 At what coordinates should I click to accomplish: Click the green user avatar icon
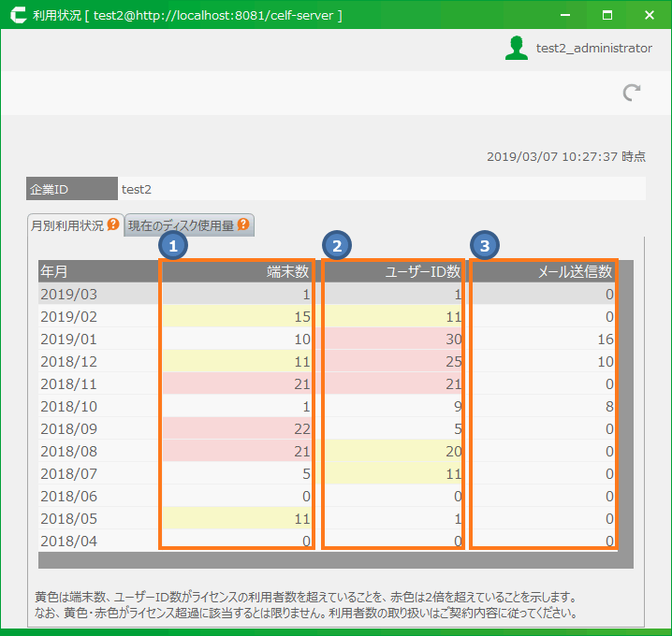point(516,49)
